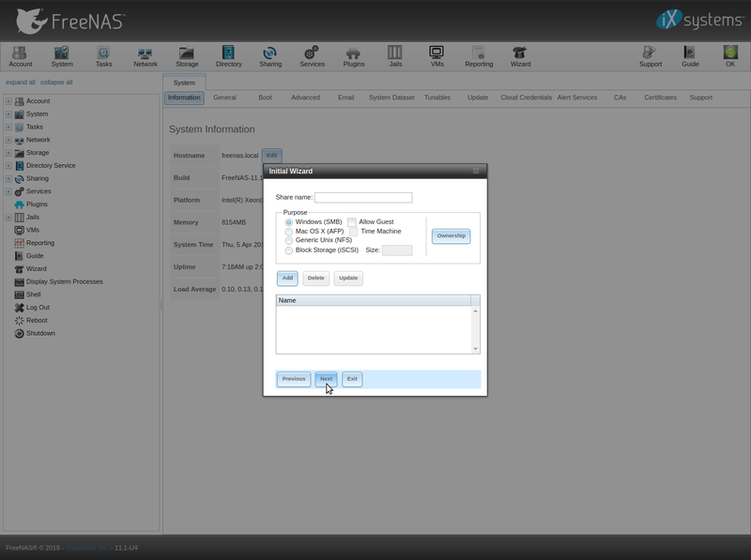Open the Sharing toolbar icon
Viewport: 751px width, 560px height.
[270, 56]
